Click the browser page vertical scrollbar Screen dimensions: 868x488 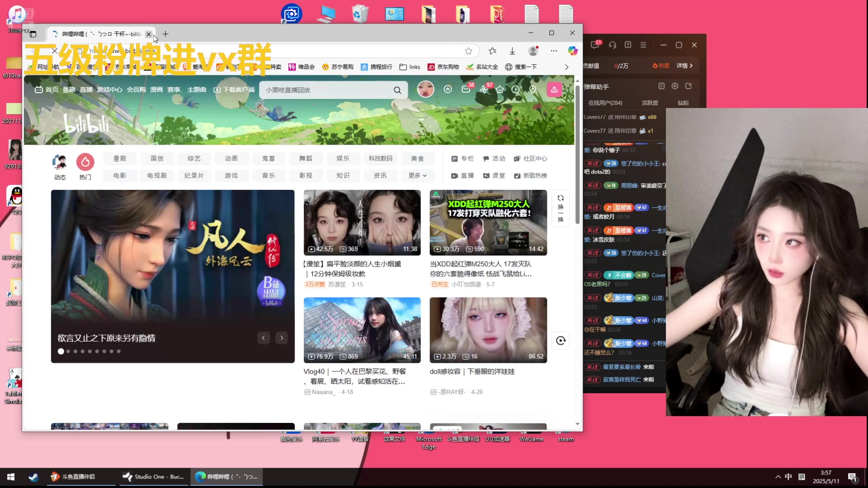click(x=577, y=154)
